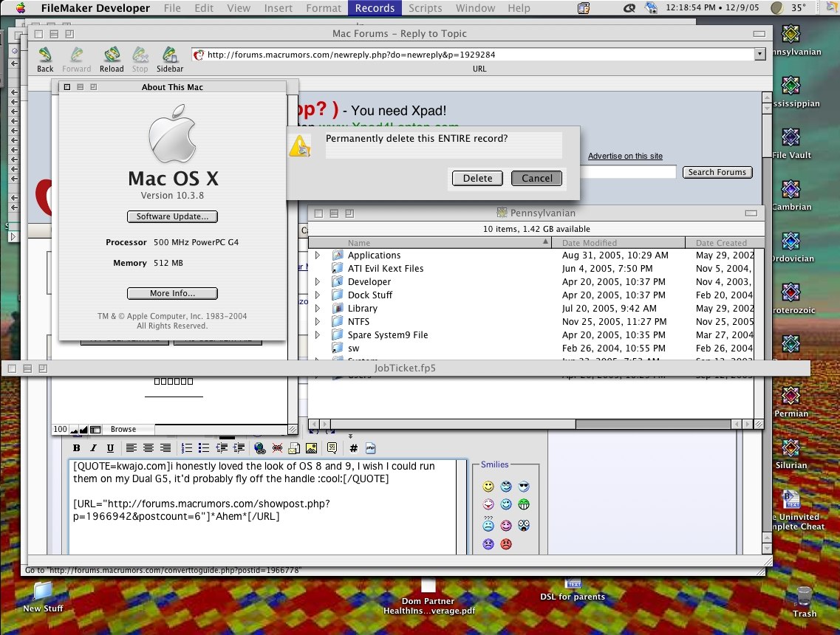Wrap selection in quote tags icon
This screenshot has width=840, height=635.
point(332,448)
